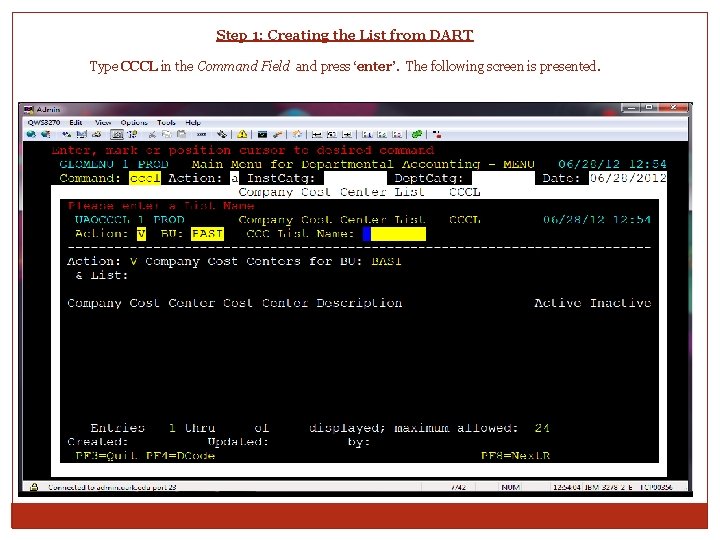The width and height of the screenshot is (720, 540).
Task: Open the Tools menu
Action: click(166, 123)
